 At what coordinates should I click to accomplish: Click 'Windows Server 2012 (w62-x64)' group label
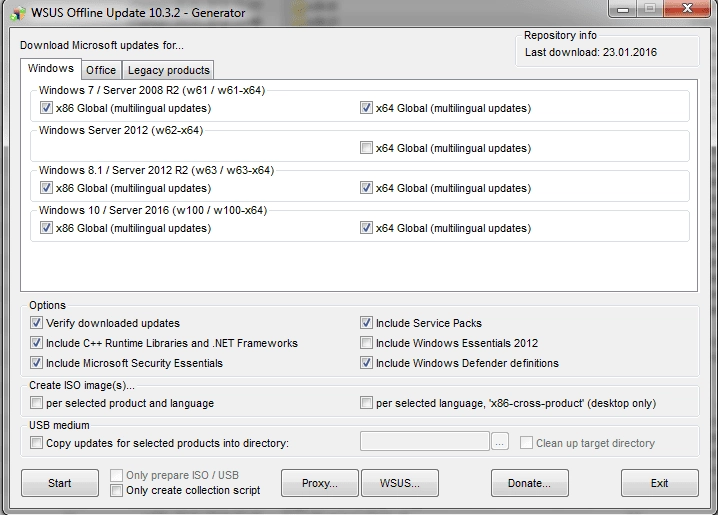click(x=121, y=130)
